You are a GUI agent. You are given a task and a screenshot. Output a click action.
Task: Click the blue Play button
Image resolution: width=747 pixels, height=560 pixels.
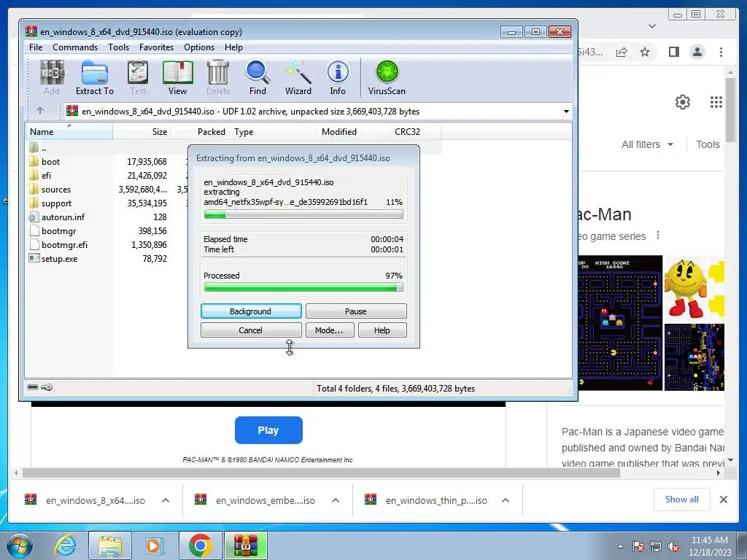pos(268,430)
